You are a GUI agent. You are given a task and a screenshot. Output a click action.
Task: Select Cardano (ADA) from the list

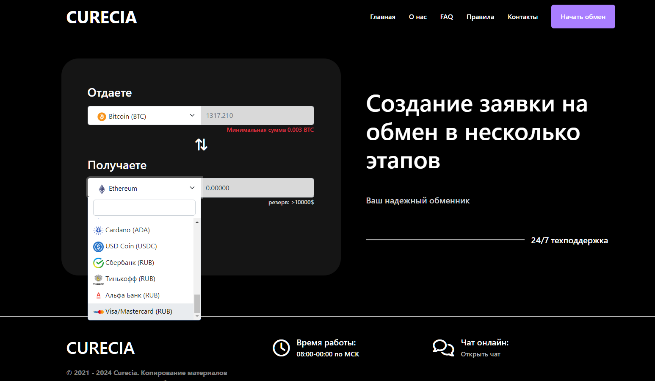pos(141,230)
